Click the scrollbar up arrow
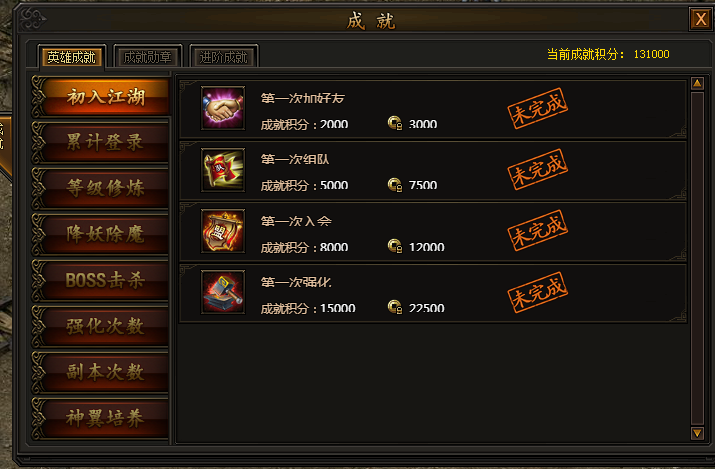715x469 pixels. click(x=697, y=83)
